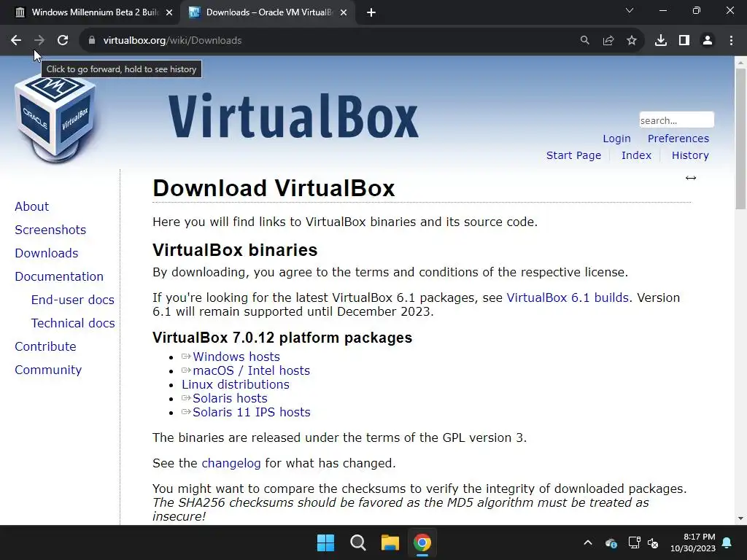This screenshot has height=560, width=747.
Task: Toggle Chrome side panel
Action: (684, 41)
